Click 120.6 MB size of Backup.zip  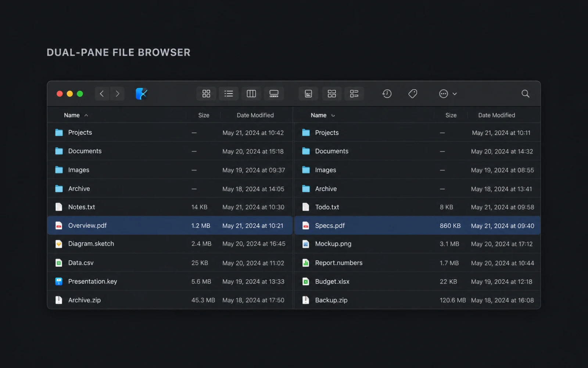[453, 300]
